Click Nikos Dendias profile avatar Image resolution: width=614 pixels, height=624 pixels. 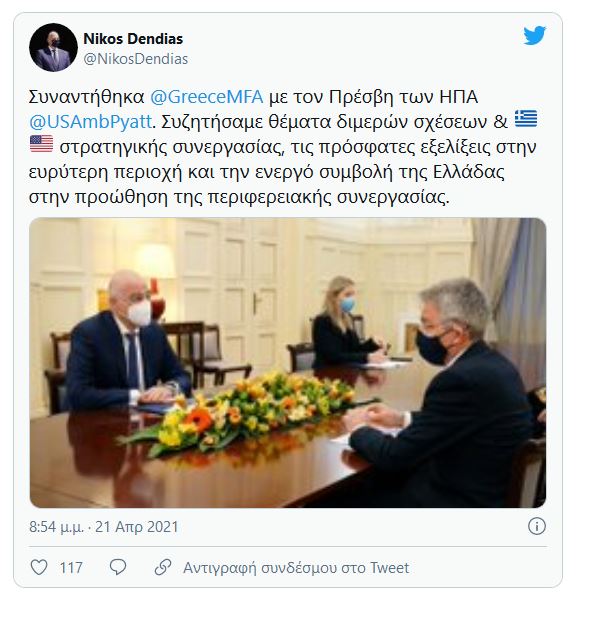(53, 47)
